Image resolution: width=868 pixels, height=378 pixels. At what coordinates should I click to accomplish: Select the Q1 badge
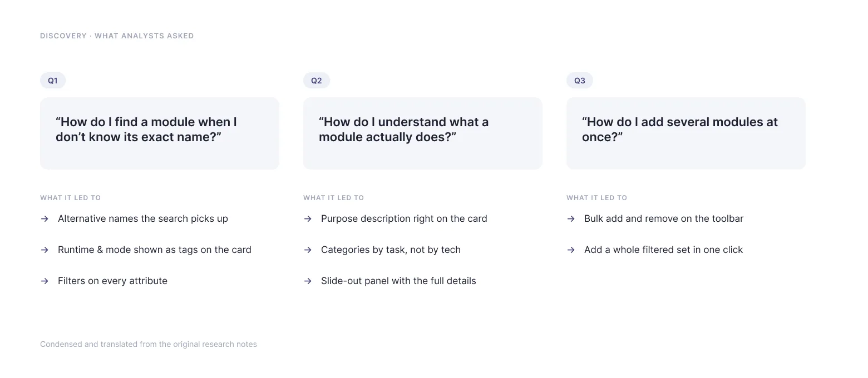(x=53, y=81)
